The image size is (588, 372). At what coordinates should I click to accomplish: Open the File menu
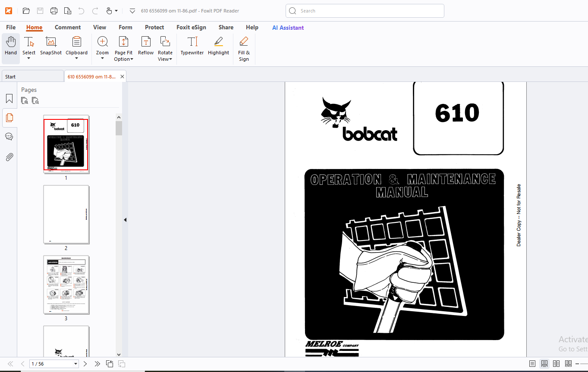pyautogui.click(x=11, y=27)
